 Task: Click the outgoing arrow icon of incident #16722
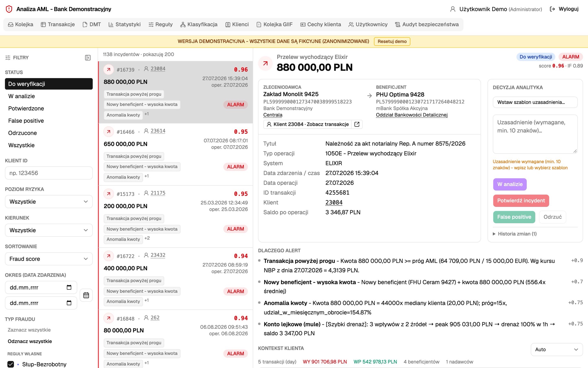[x=108, y=256]
